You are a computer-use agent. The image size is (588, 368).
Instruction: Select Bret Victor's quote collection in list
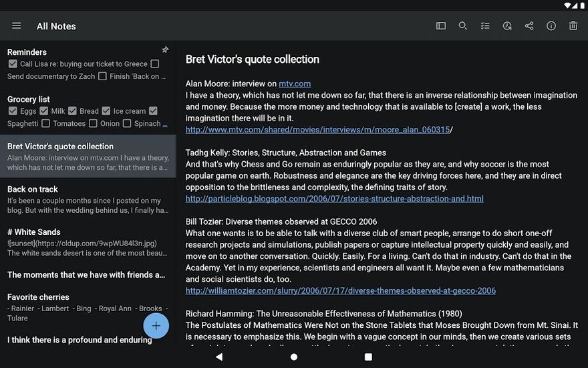click(x=88, y=156)
